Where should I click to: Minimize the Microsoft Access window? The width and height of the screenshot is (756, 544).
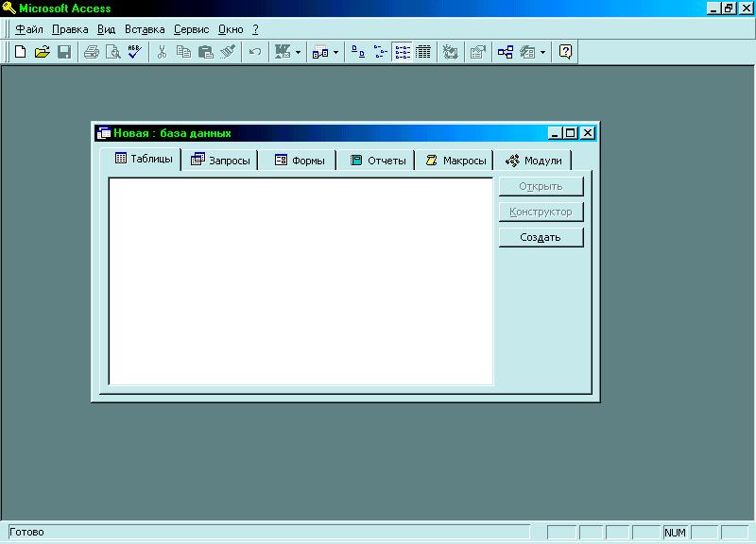713,8
